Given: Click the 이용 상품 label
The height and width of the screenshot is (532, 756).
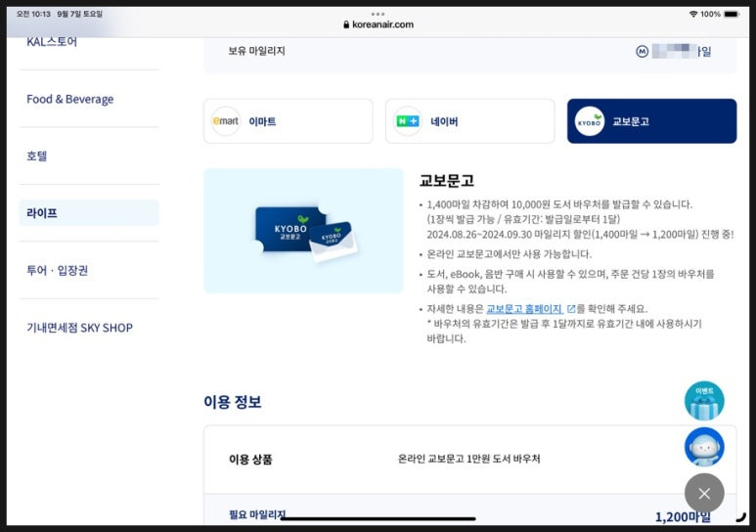Looking at the screenshot, I should click(250, 460).
